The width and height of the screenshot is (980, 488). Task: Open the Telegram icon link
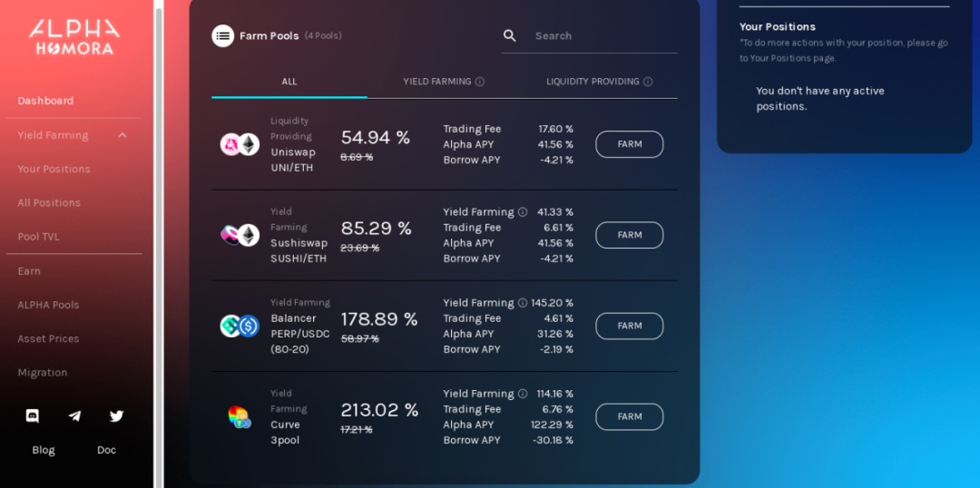pos(74,415)
